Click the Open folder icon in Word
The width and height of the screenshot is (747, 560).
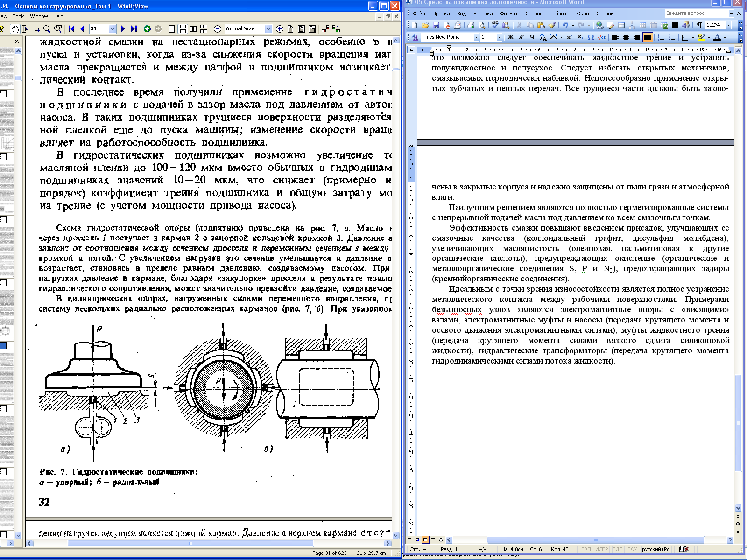click(425, 25)
